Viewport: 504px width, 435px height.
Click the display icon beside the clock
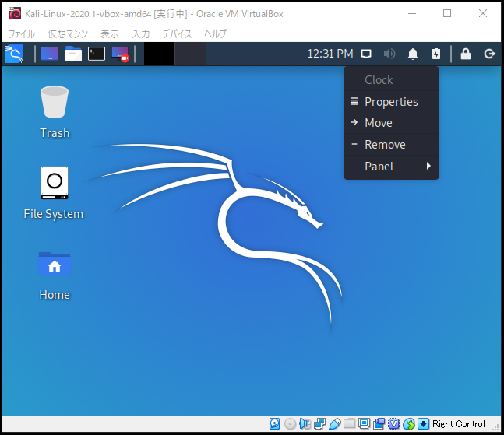click(x=366, y=54)
